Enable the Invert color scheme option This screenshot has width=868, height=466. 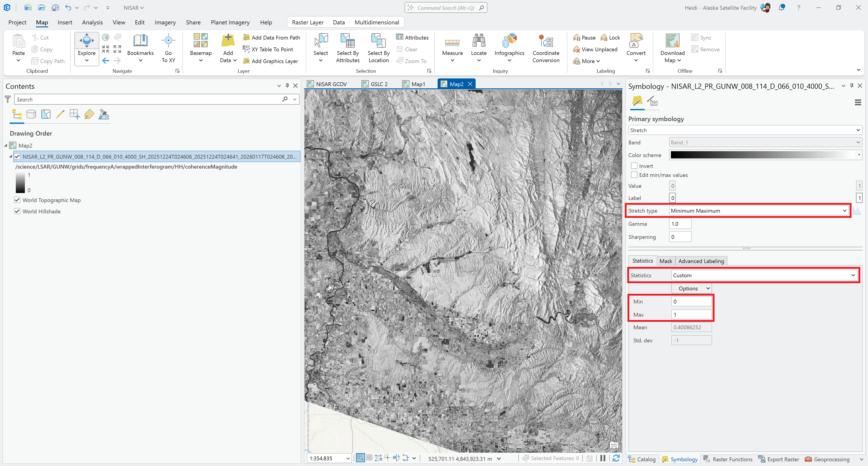click(634, 165)
